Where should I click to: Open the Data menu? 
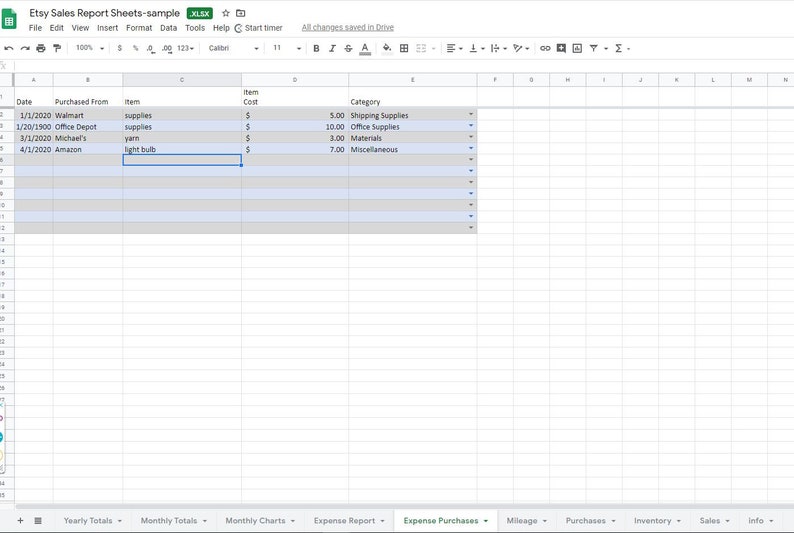(168, 28)
